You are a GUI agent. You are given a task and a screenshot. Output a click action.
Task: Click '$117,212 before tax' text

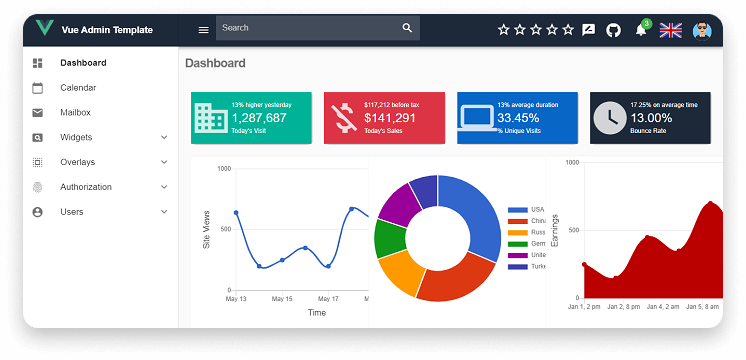point(392,105)
